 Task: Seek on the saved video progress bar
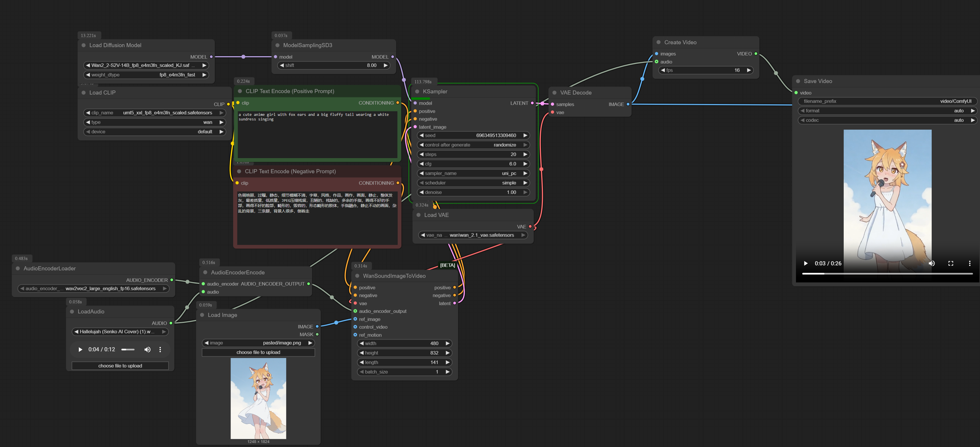point(887,274)
